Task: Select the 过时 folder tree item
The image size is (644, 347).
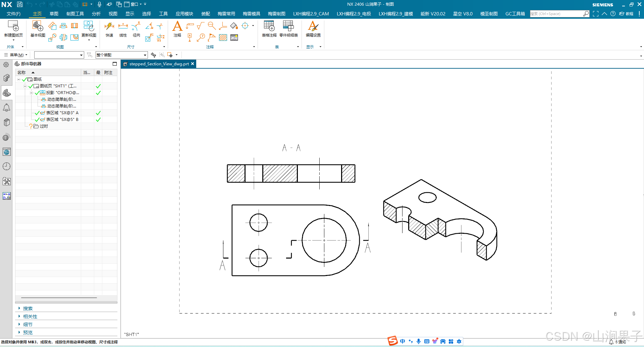Action: [44, 126]
